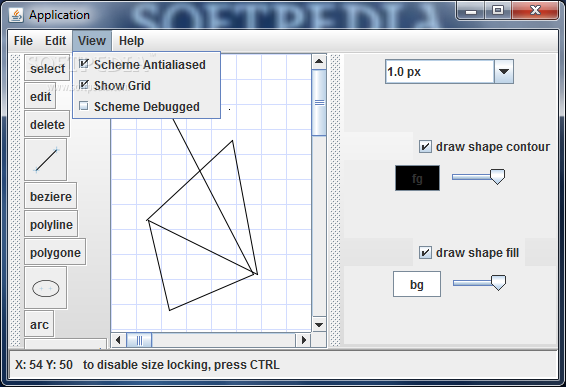Click the foreground opacity slider handle

pyautogui.click(x=497, y=177)
